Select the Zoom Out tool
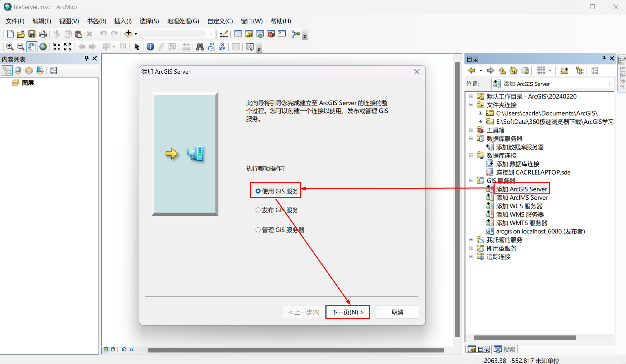 click(x=21, y=47)
